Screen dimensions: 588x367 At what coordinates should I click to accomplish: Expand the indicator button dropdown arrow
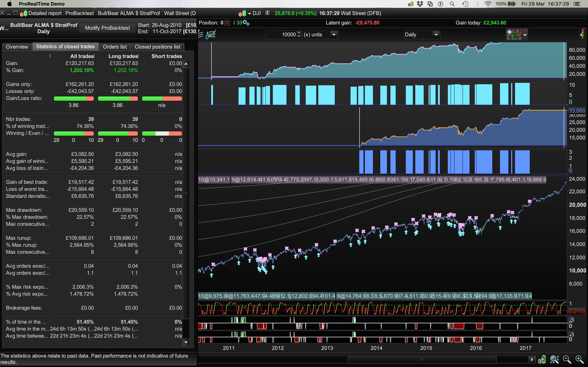click(525, 35)
